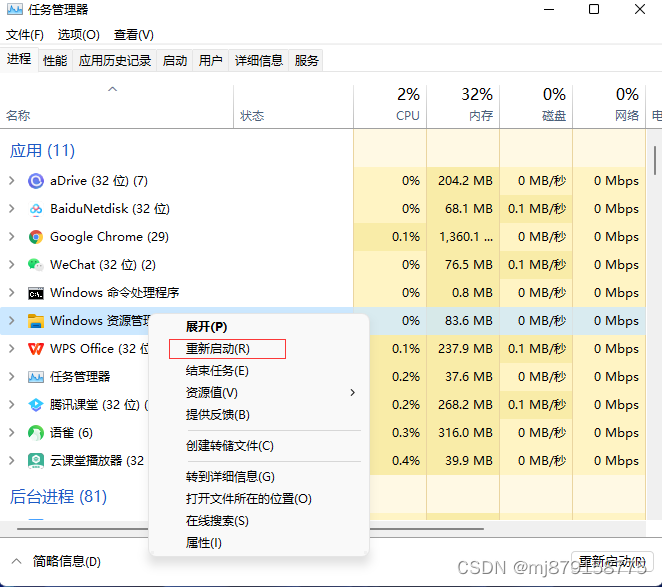The width and height of the screenshot is (662, 587).
Task: Sort by the 网络 column header
Action: [609, 106]
